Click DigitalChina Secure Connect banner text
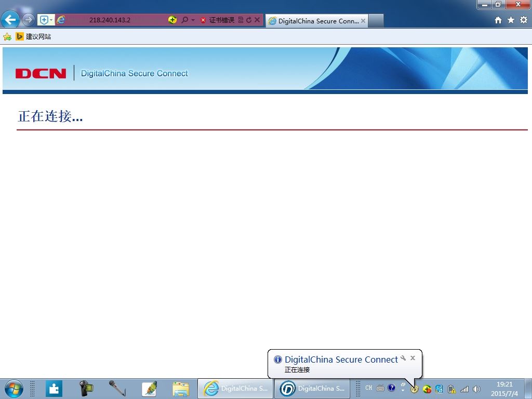Viewport: 532px width, 399px height. pyautogui.click(x=135, y=73)
